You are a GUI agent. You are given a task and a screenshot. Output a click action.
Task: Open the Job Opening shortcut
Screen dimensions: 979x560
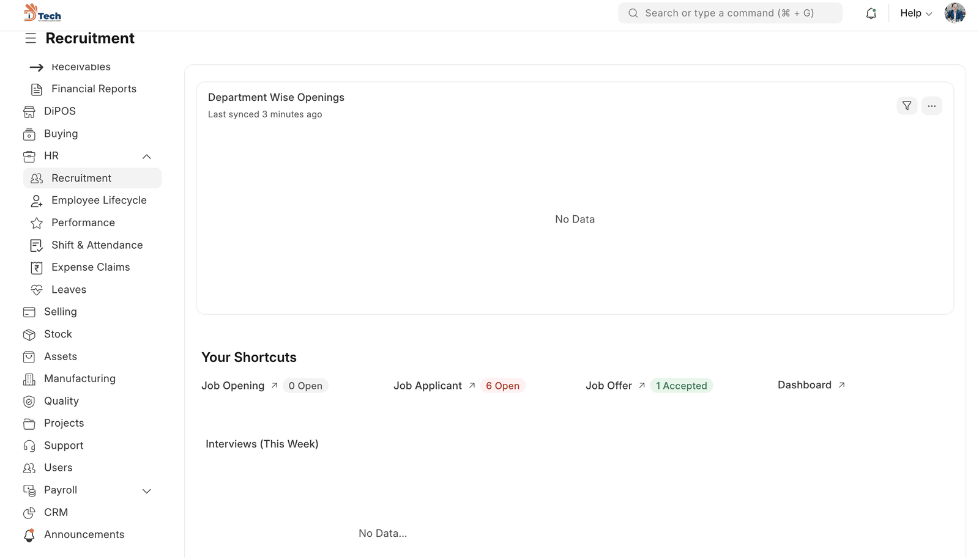pyautogui.click(x=233, y=386)
